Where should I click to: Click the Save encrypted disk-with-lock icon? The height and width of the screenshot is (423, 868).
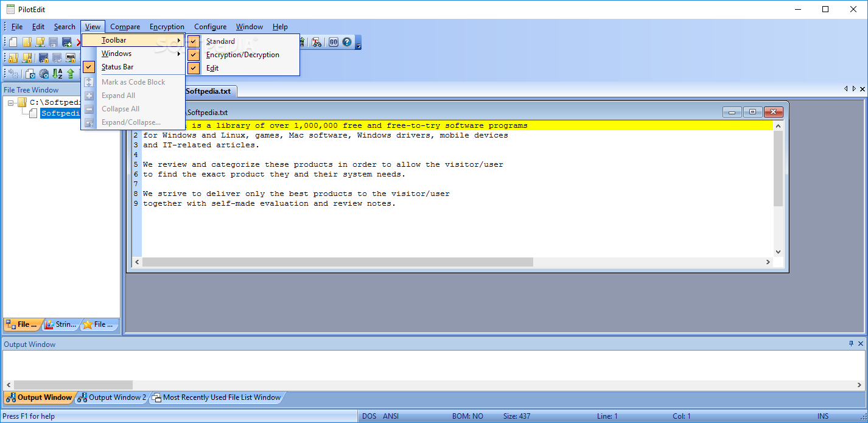coord(44,58)
